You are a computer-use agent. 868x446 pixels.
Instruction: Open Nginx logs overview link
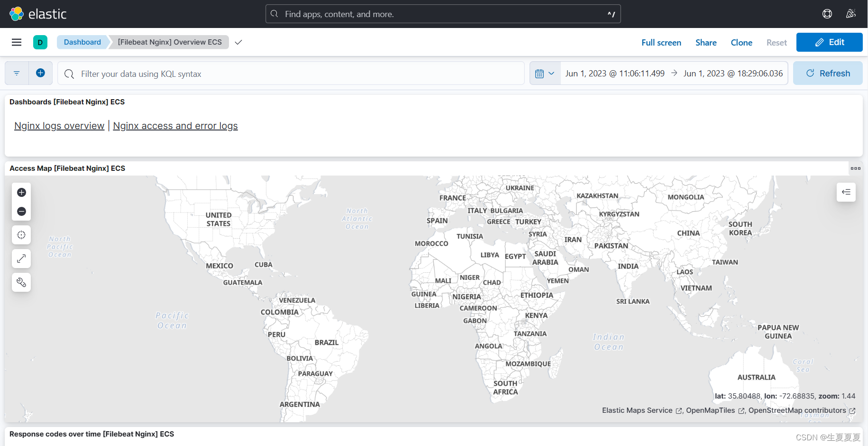coord(59,126)
